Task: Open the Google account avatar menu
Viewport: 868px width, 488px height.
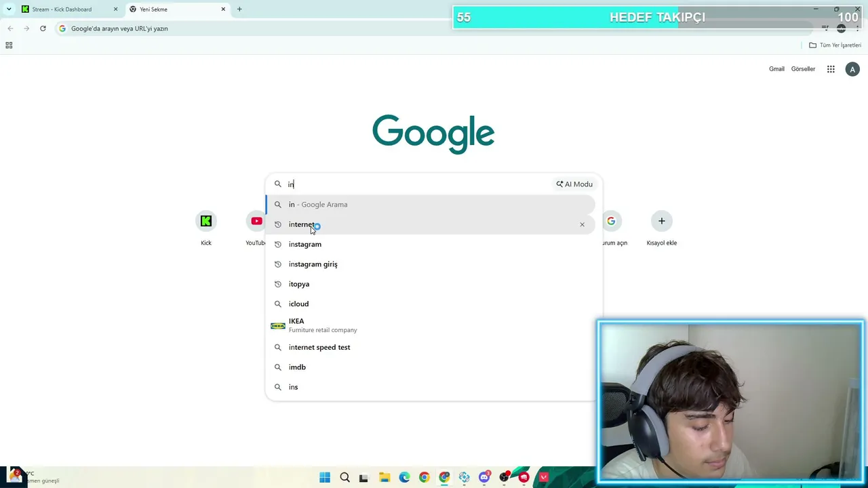Action: 852,69
